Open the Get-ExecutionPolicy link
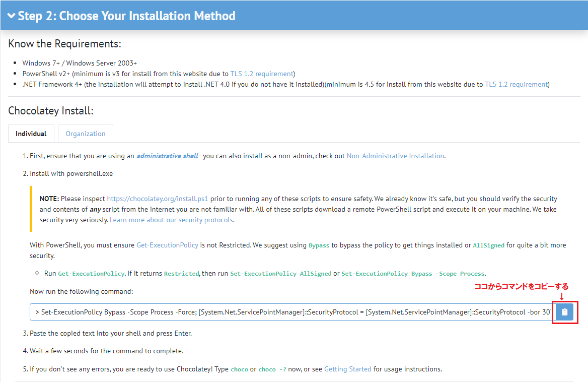 pyautogui.click(x=167, y=245)
